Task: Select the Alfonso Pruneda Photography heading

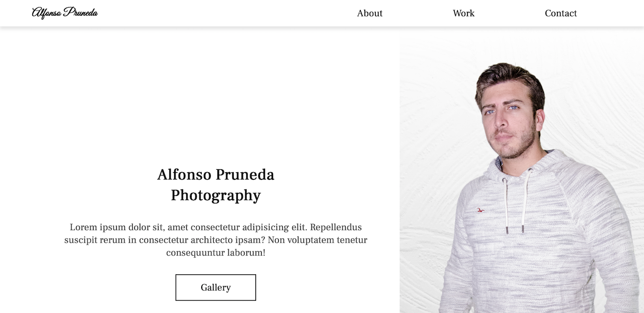Action: (215, 185)
